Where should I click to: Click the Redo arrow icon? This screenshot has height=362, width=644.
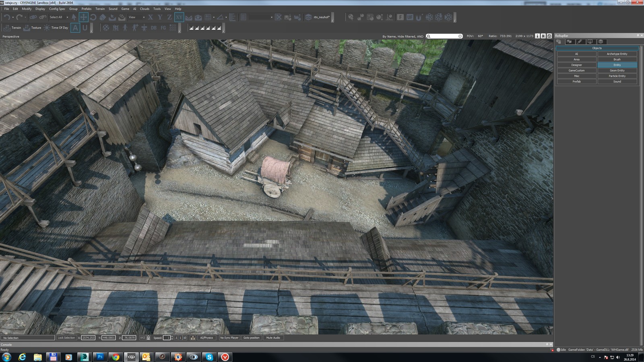[x=19, y=17]
